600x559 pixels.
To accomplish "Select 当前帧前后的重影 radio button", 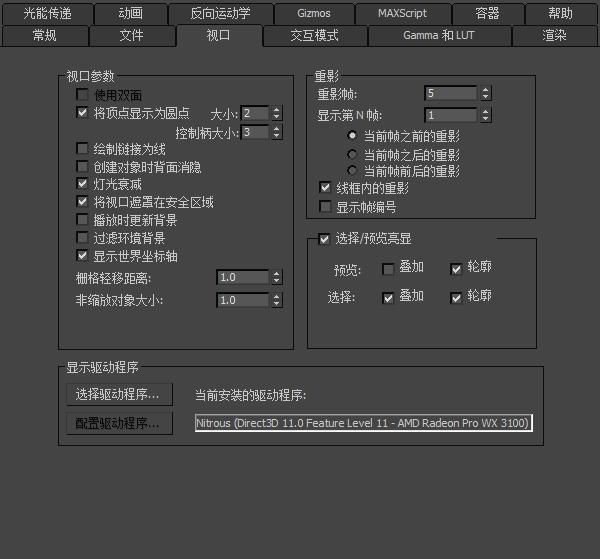I will click(x=352, y=170).
